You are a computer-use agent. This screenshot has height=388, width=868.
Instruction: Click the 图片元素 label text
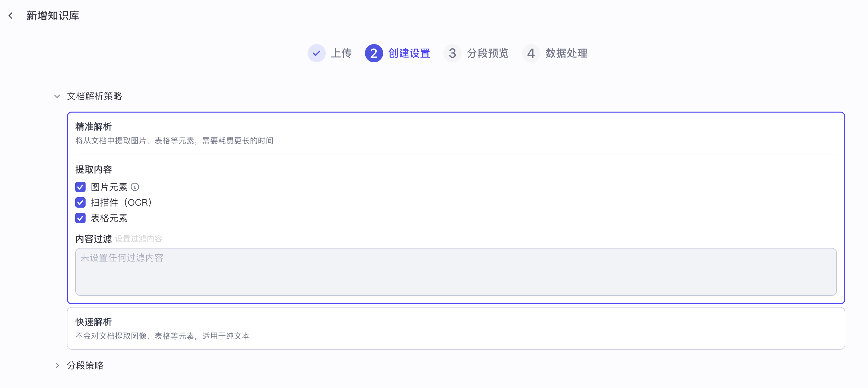point(109,187)
